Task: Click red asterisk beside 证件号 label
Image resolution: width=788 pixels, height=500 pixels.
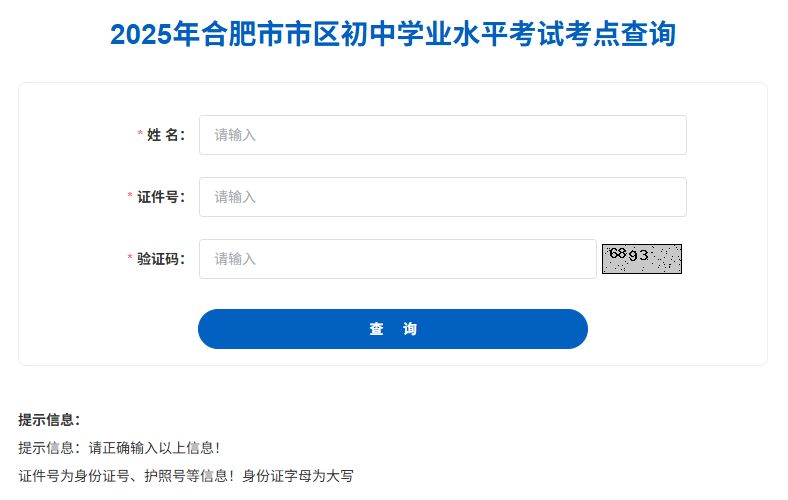Action: click(130, 195)
